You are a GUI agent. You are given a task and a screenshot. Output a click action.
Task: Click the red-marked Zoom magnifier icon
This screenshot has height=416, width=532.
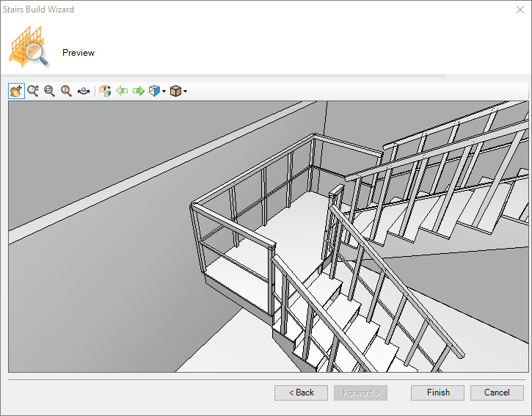pos(67,91)
